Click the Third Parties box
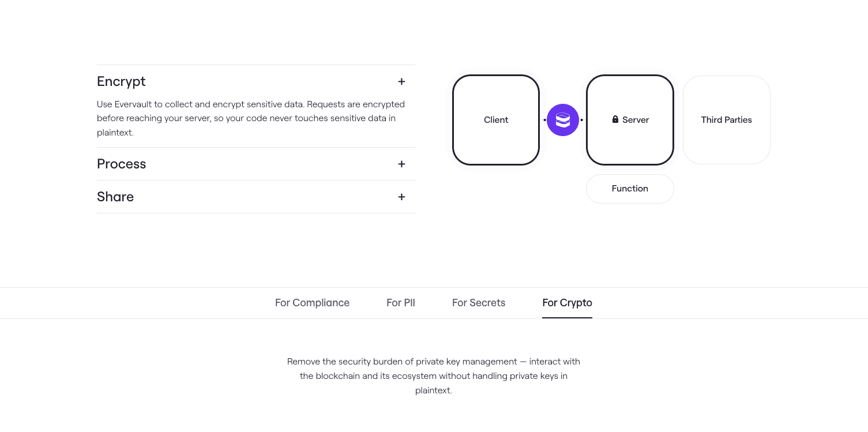Image resolution: width=868 pixels, height=432 pixels. tap(727, 120)
